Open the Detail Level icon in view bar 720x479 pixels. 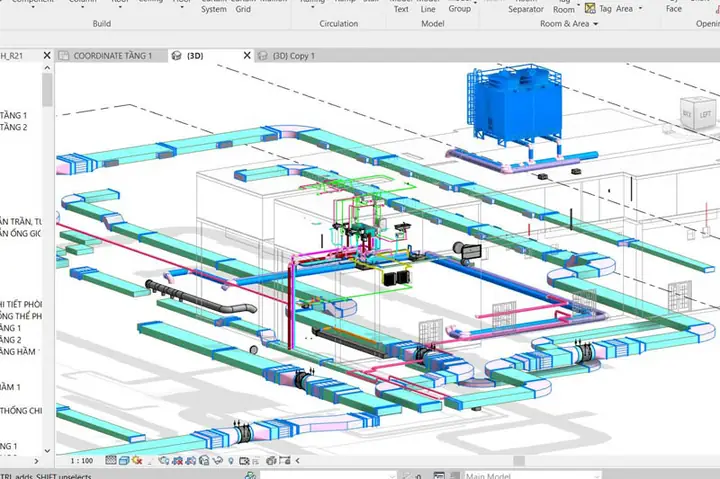click(x=111, y=460)
